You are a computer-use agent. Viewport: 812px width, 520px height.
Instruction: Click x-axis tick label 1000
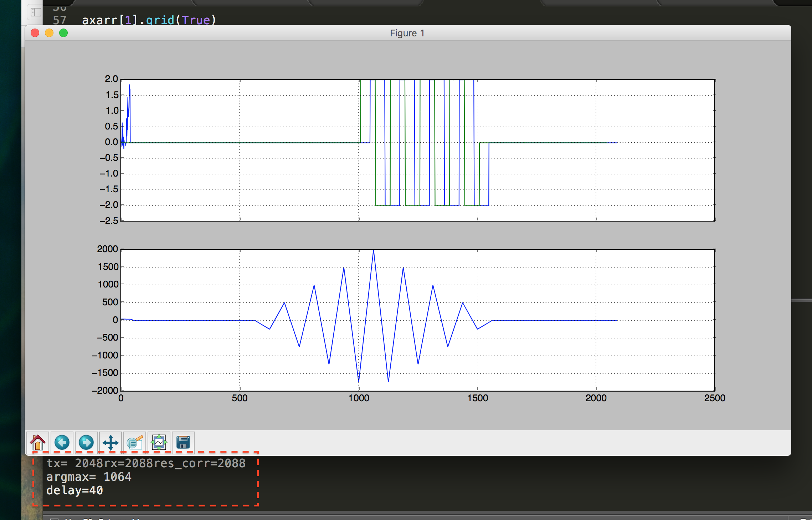(359, 398)
